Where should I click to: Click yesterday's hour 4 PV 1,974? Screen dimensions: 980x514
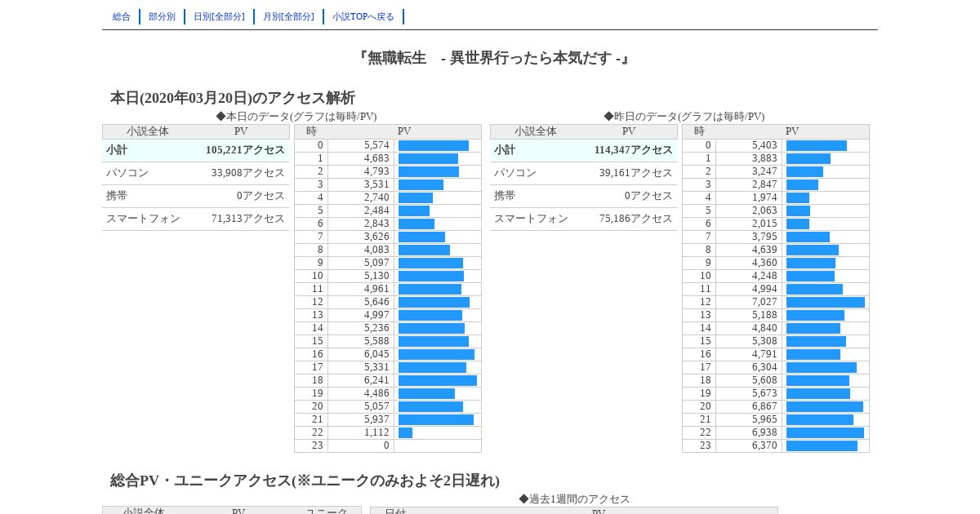click(x=764, y=197)
